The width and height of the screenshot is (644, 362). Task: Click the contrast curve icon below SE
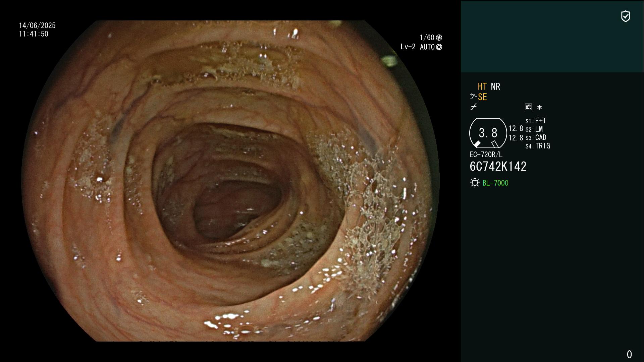(474, 107)
